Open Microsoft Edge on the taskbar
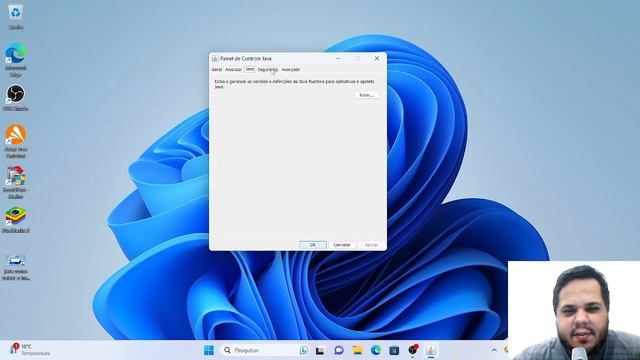This screenshot has width=640, height=360. (376, 350)
